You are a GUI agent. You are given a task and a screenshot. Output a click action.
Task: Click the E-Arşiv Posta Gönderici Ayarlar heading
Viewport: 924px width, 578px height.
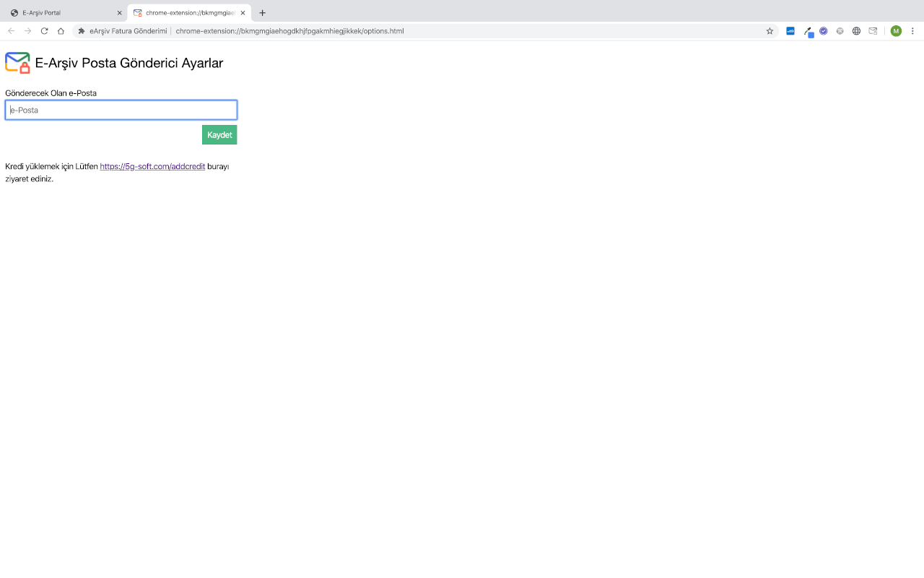click(129, 63)
